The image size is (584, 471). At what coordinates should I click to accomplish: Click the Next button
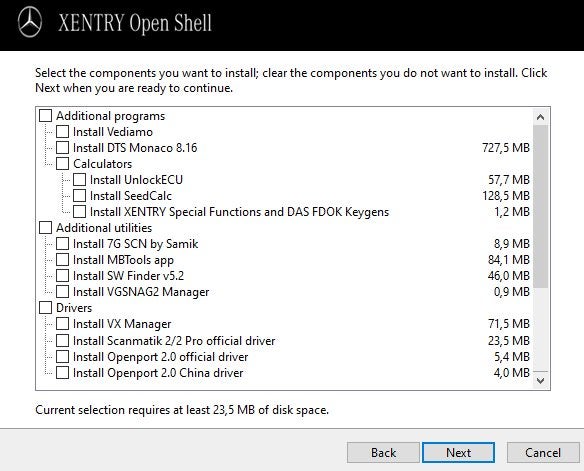click(x=458, y=453)
